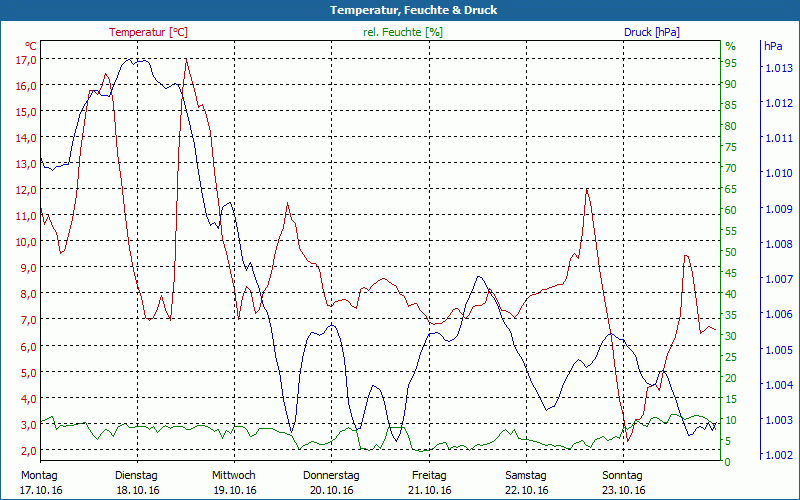This screenshot has width=800, height=500.
Task: Select the green "rel. Feuchte [%]" legend label
Action: (402, 32)
